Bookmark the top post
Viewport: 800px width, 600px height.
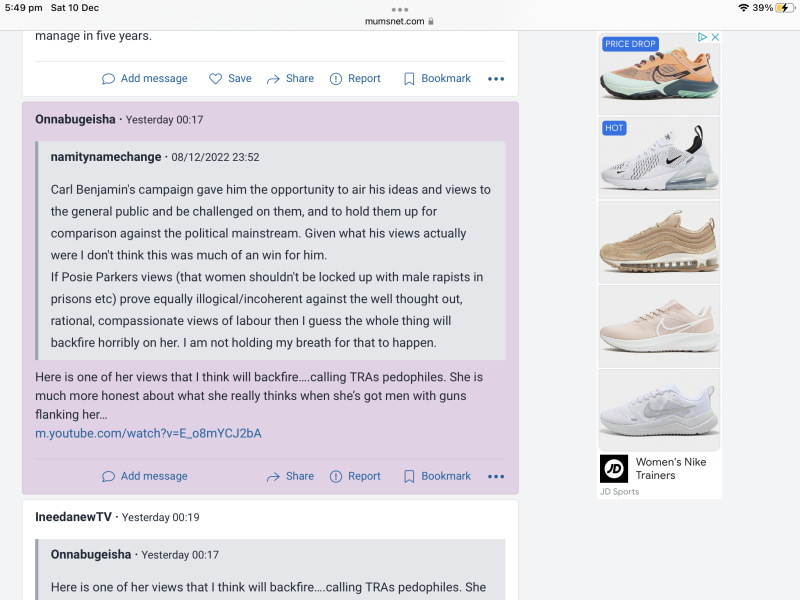[x=437, y=79]
